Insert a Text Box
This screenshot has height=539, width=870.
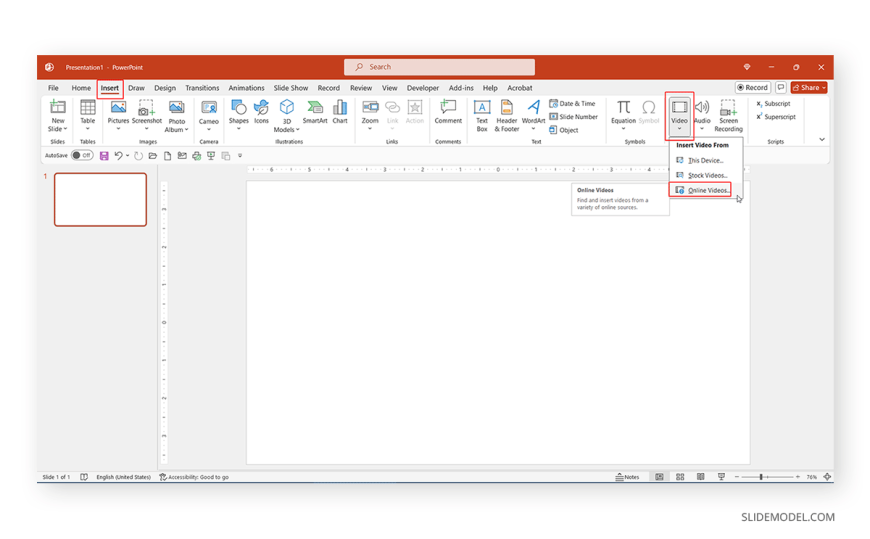coord(482,115)
